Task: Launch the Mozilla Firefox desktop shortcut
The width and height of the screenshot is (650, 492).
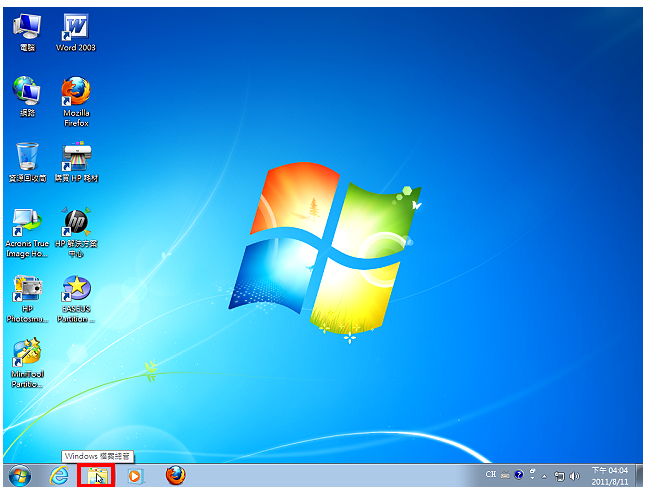Action: point(76,101)
